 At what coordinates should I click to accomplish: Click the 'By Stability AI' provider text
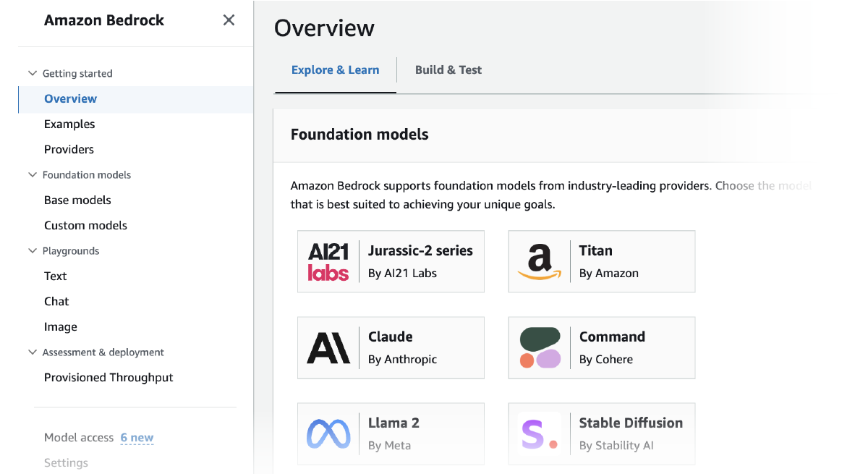(x=616, y=446)
